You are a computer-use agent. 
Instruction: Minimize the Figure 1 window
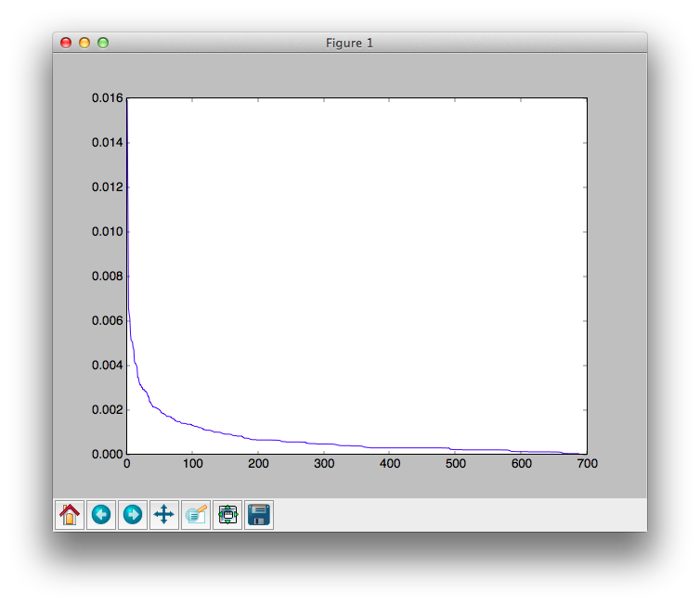click(x=84, y=43)
